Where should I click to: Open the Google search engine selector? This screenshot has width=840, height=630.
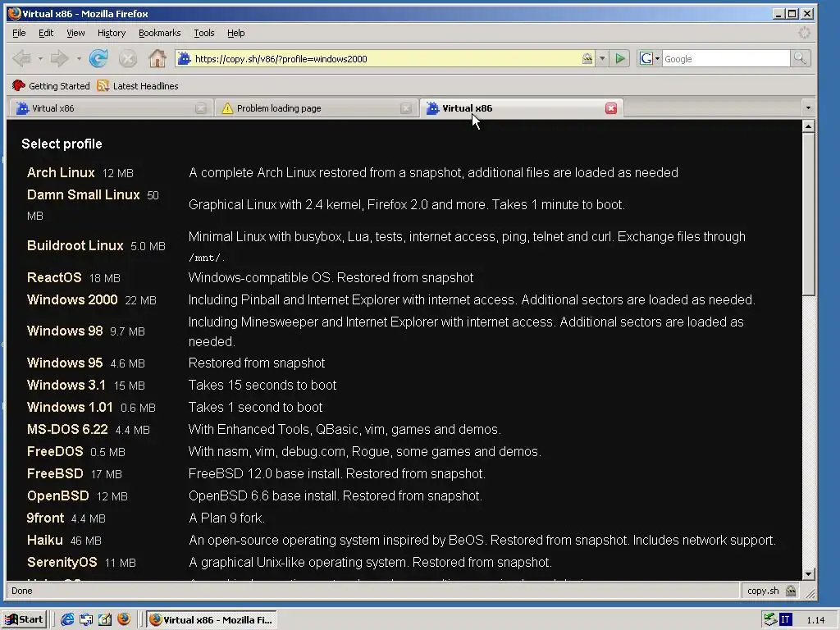click(650, 58)
